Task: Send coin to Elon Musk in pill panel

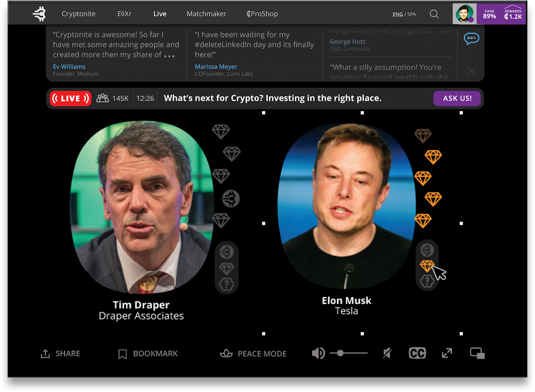Action: tap(427, 250)
